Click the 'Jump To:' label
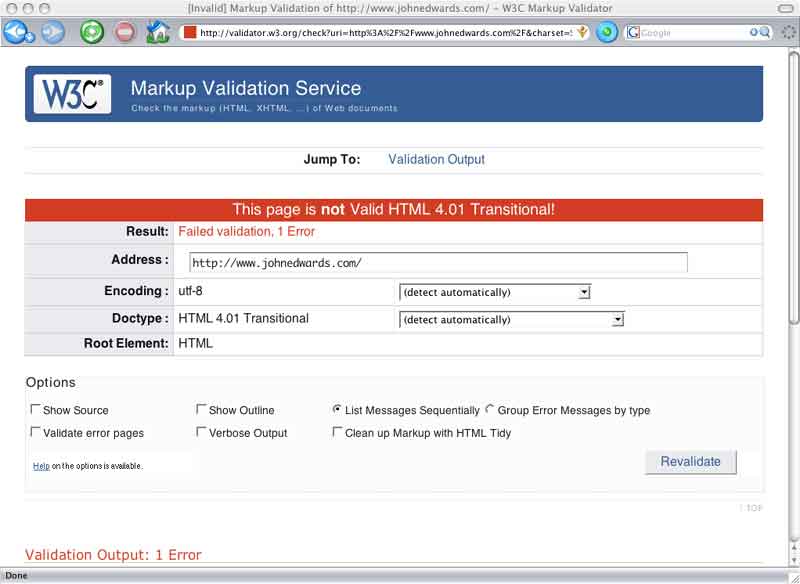This screenshot has height=584, width=800. 332,159
